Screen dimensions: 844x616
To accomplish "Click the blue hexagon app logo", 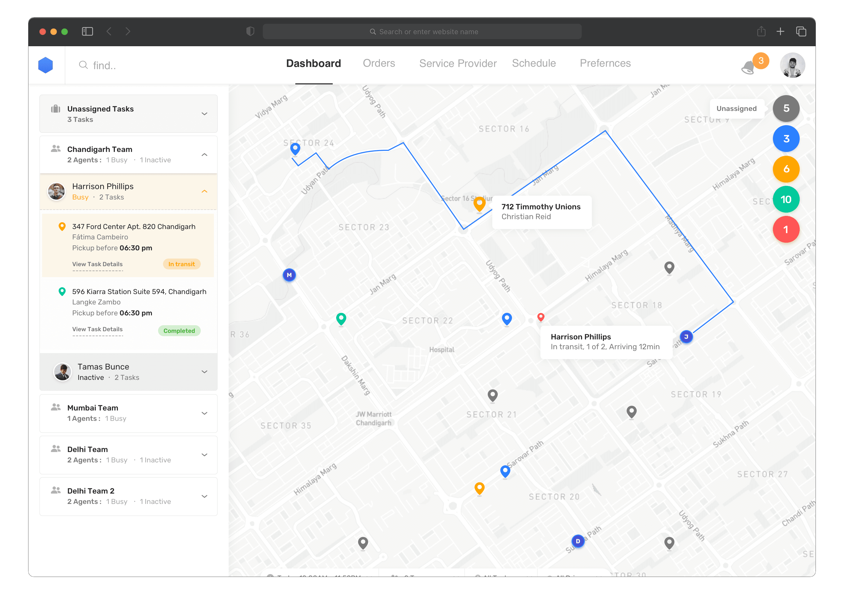I will tap(45, 65).
